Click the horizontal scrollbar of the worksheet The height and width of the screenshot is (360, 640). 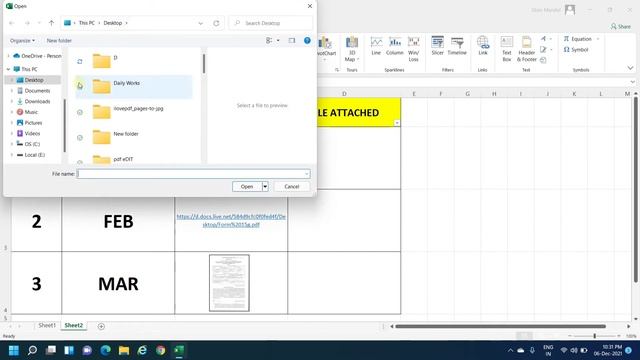tap(500, 326)
